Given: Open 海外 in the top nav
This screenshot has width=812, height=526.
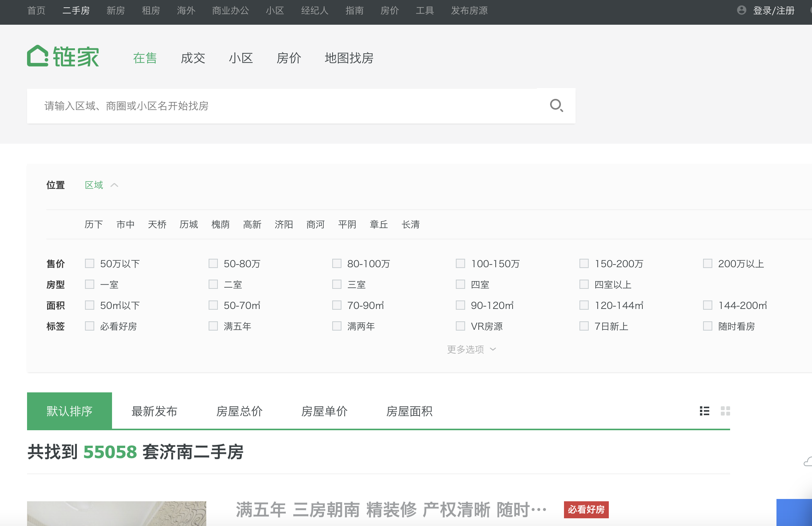Looking at the screenshot, I should click(186, 10).
